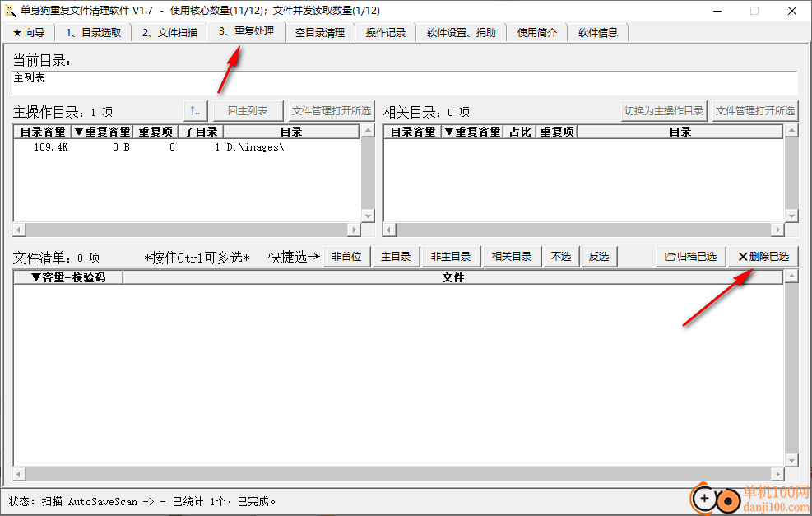812x516 pixels.
Task: Click related list 重复项 column header
Action: click(557, 132)
